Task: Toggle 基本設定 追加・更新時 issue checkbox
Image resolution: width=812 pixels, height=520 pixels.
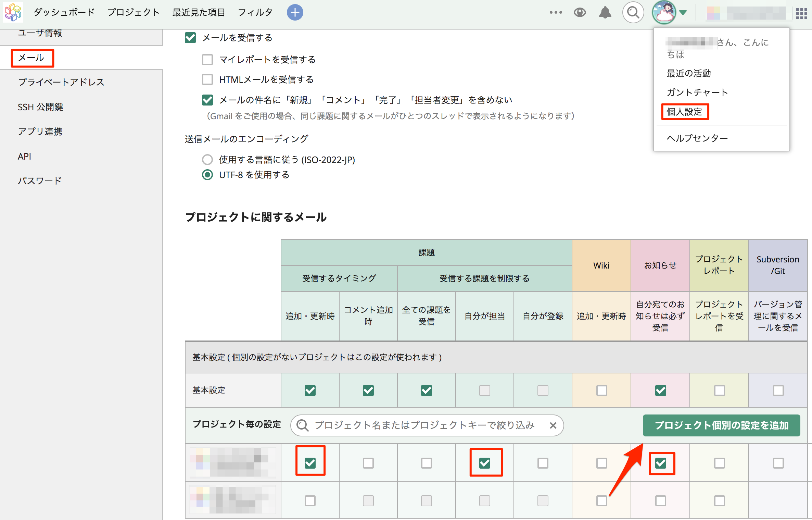Action: (x=310, y=391)
